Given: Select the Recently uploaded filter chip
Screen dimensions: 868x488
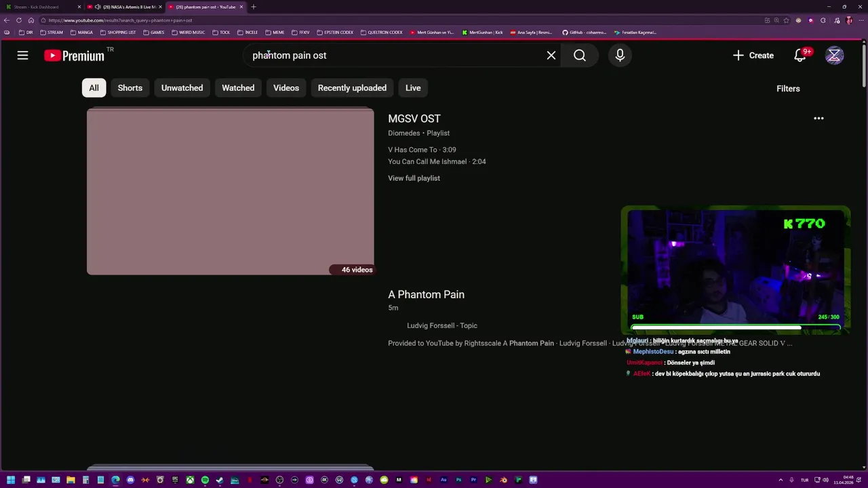Looking at the screenshot, I should pyautogui.click(x=352, y=88).
